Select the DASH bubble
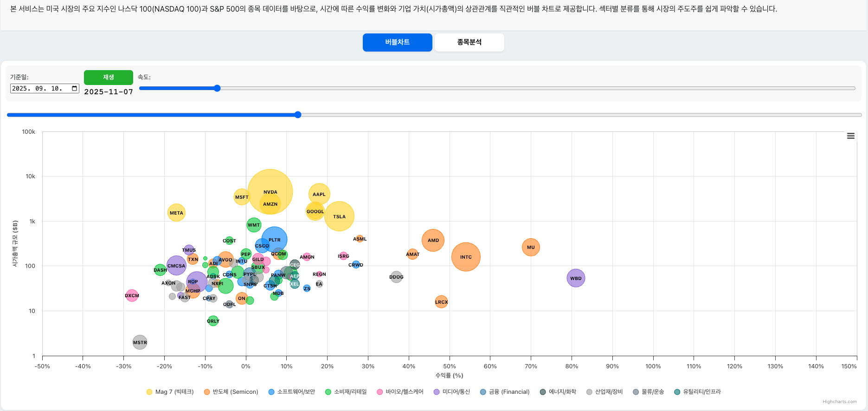 pos(160,270)
